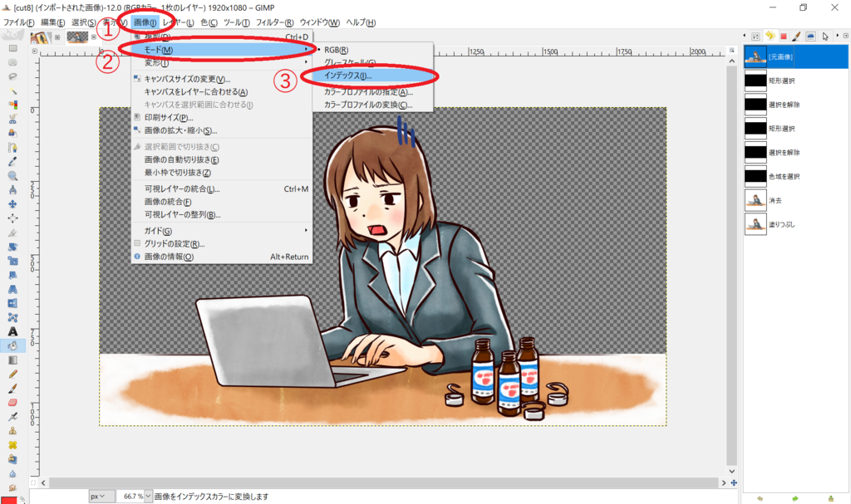Open the モード(M) submenu entry

click(222, 49)
